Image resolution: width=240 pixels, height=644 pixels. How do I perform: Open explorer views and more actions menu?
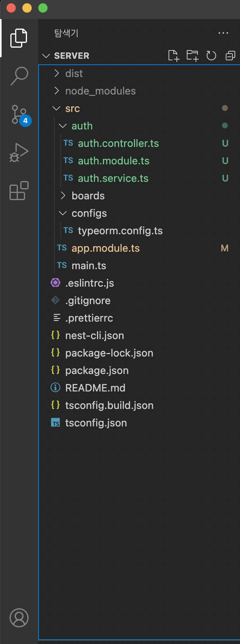point(223,33)
